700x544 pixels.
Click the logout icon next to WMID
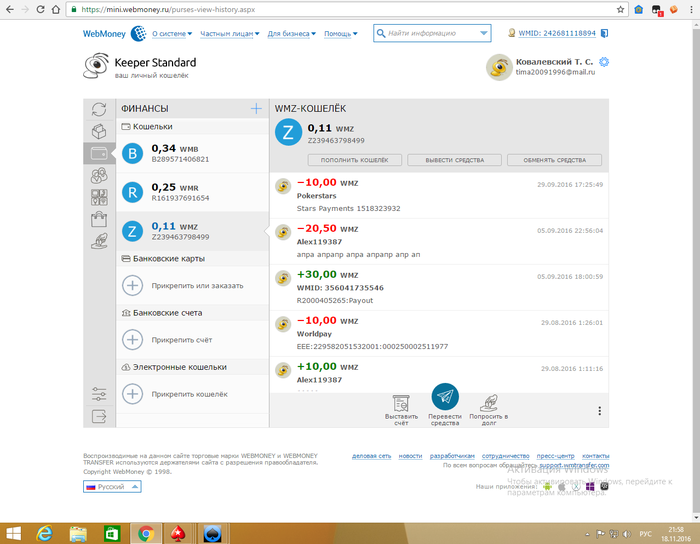[x=604, y=33]
